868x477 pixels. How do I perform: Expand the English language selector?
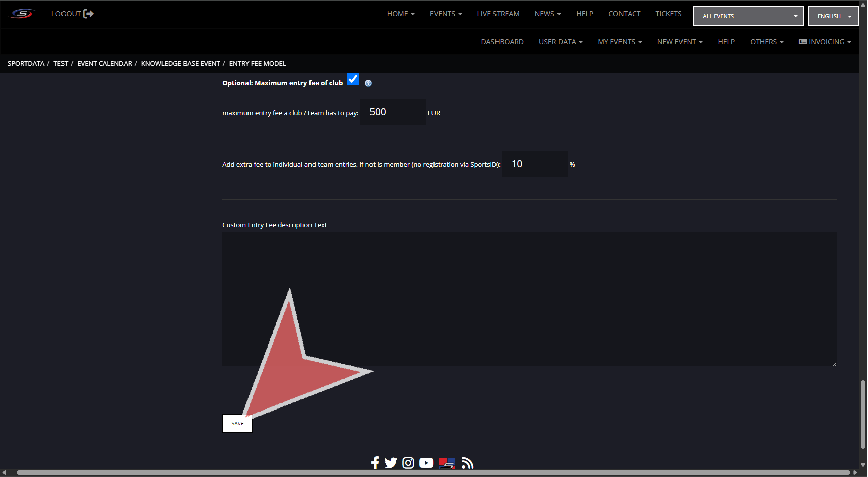pos(832,16)
